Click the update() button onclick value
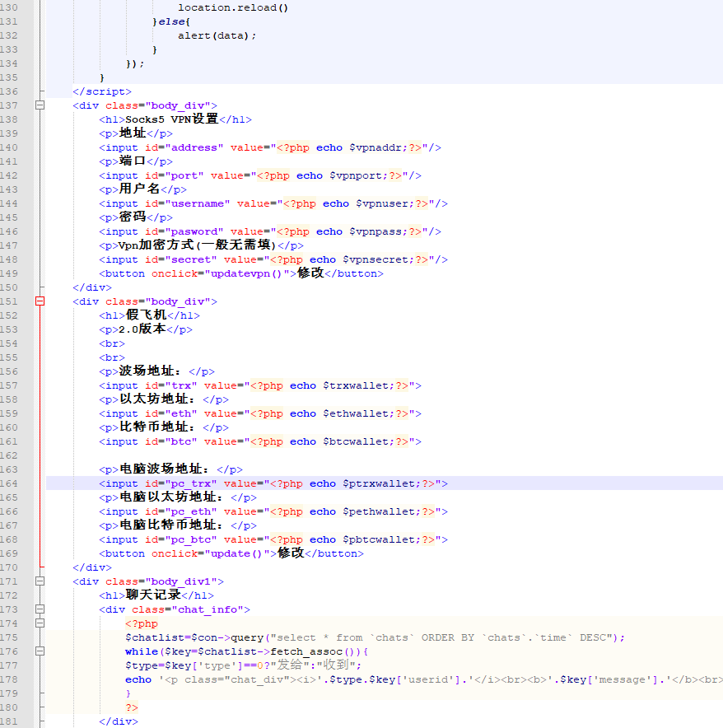Screen dimensions: 723x728 tap(240, 553)
